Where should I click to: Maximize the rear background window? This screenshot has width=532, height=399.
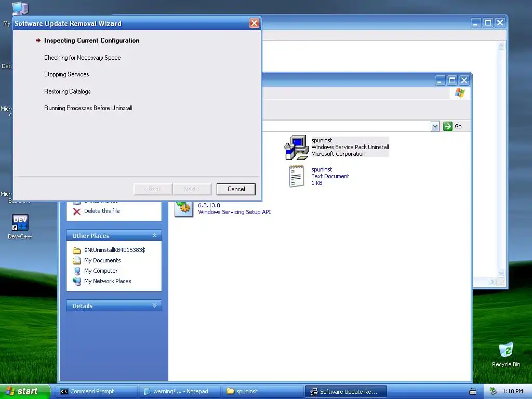(488, 23)
